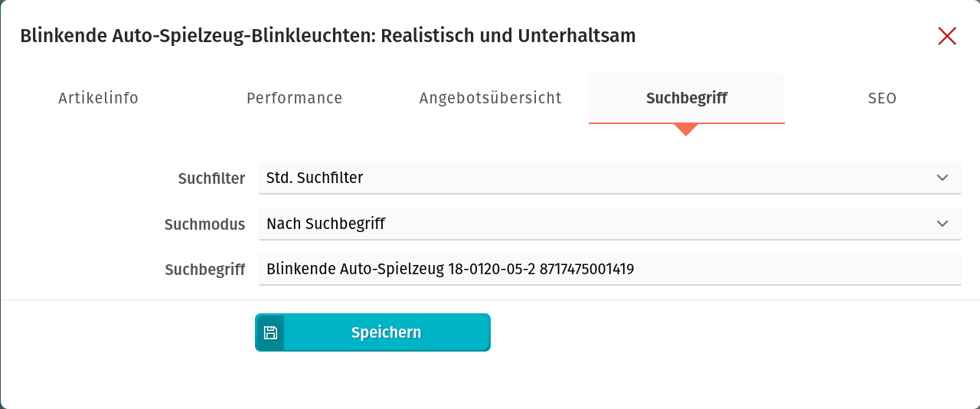Viewport: 980px width, 409px height.
Task: Click the dialog title Blinkende Auto-Spielzeug-Blinkleuchten
Action: tap(328, 36)
